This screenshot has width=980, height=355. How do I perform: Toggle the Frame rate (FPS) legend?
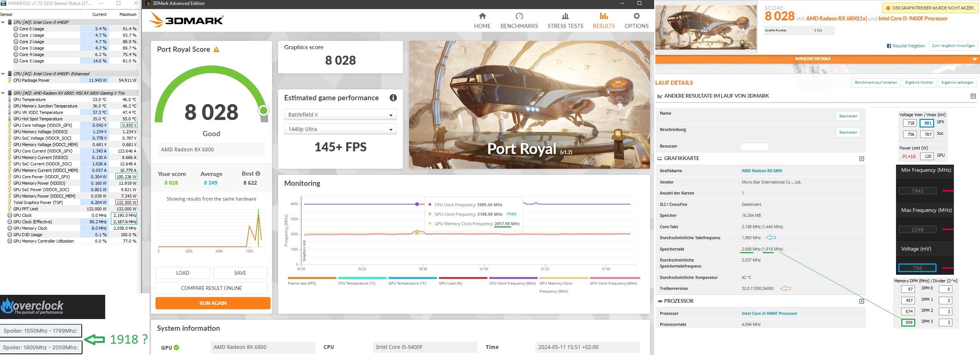tap(312, 281)
